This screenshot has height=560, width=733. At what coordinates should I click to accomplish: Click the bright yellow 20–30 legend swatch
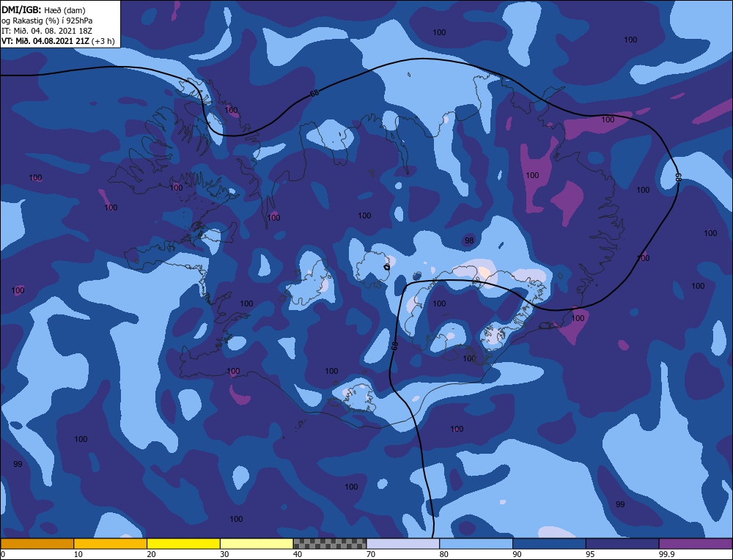(x=183, y=543)
